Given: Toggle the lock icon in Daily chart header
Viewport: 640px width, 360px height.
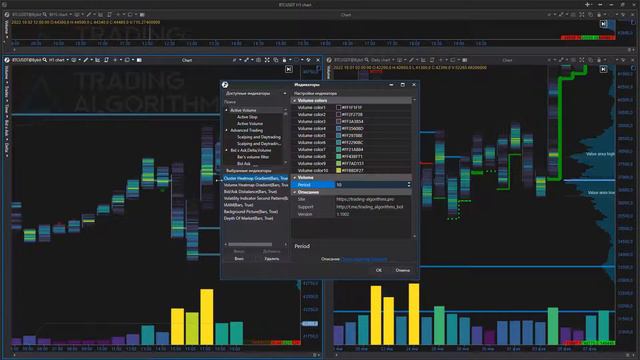Looking at the screenshot, I should [599, 60].
